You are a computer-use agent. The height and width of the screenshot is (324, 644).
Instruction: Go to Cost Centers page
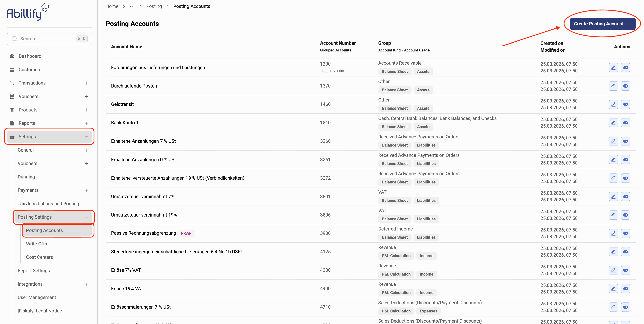[x=40, y=257]
